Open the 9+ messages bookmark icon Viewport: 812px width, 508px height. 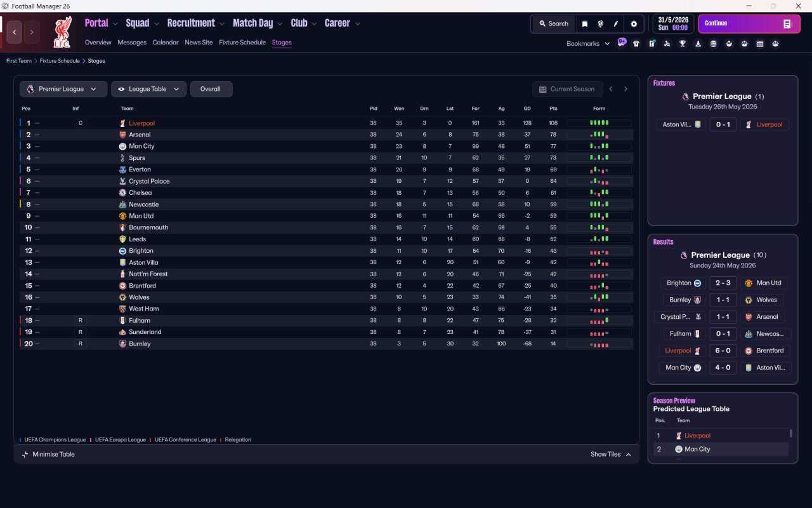click(x=622, y=43)
